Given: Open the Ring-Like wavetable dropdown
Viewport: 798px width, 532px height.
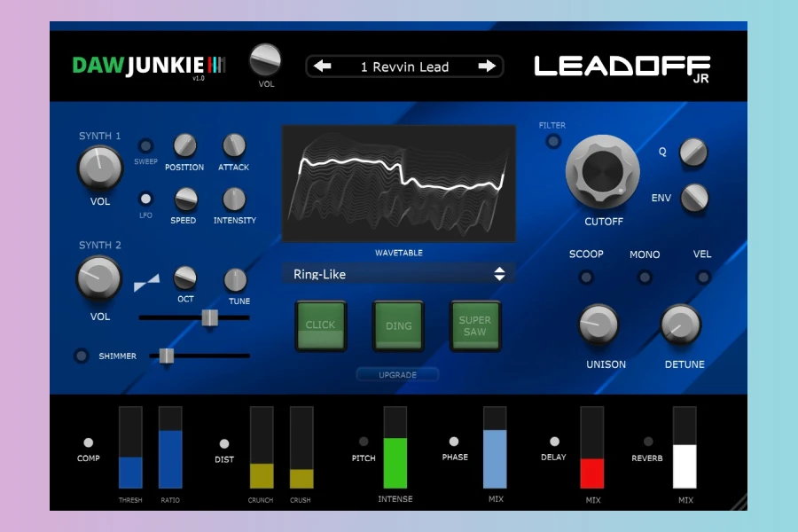Looking at the screenshot, I should click(398, 274).
